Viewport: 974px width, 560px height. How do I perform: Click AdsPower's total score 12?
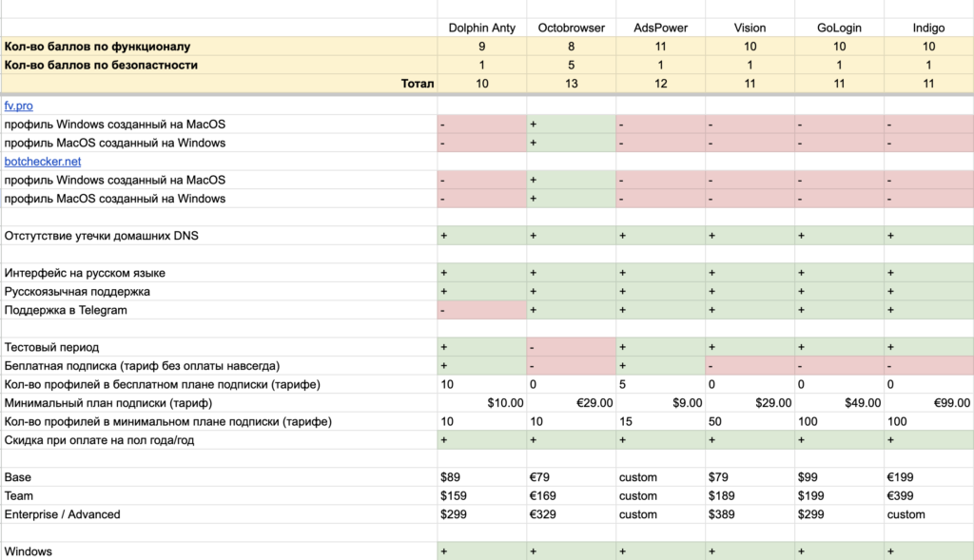click(660, 84)
